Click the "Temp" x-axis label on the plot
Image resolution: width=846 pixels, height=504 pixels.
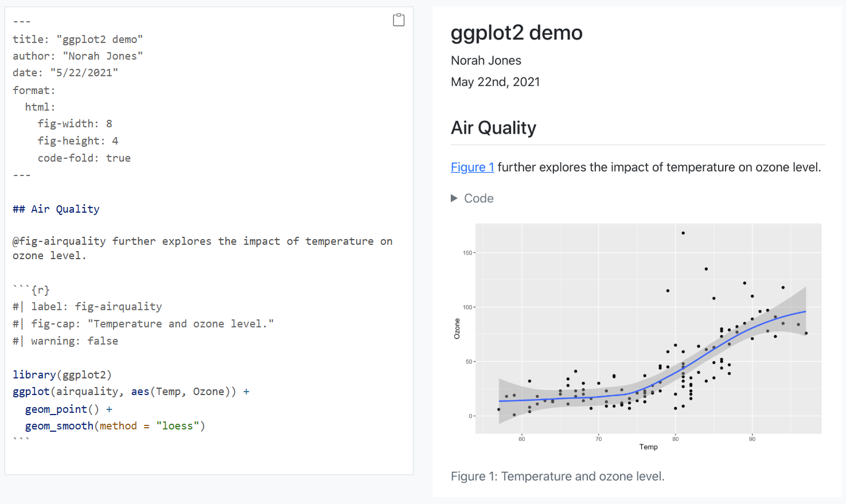tap(648, 447)
